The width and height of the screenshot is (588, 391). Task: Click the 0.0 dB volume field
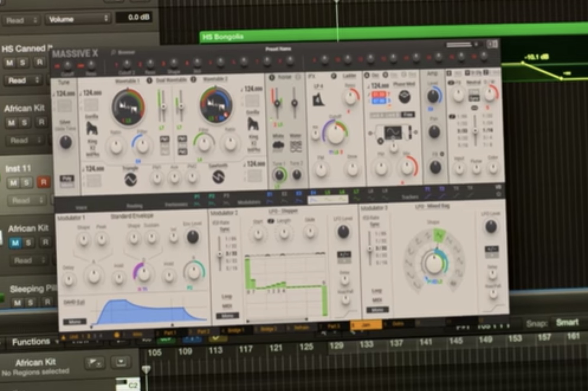click(134, 17)
